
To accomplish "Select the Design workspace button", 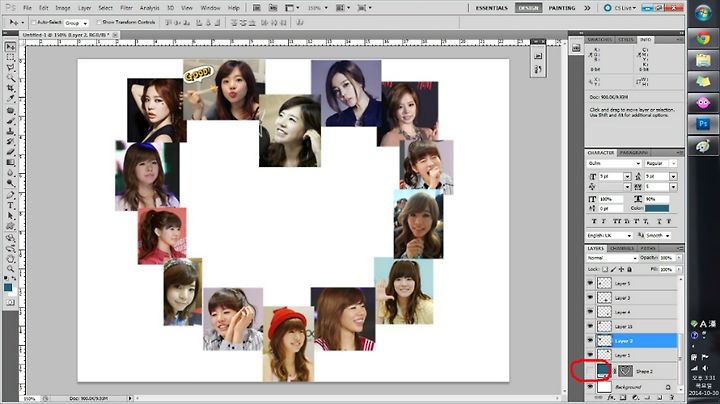I will pos(528,8).
